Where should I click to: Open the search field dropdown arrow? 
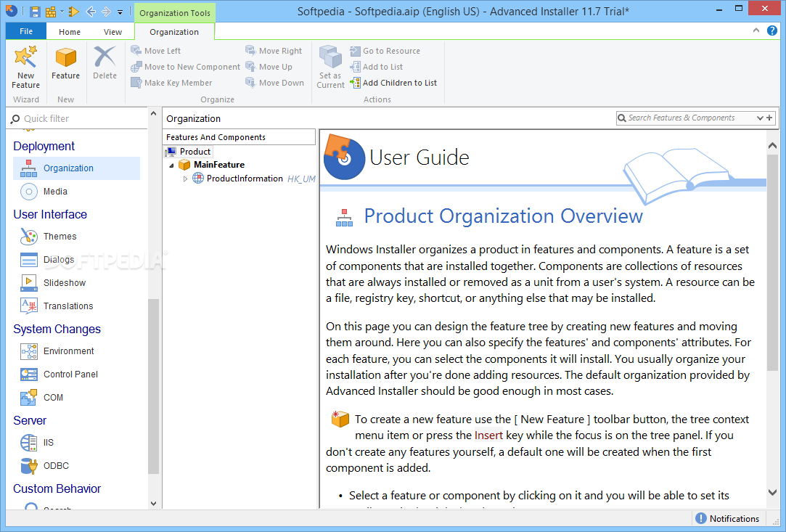(x=760, y=118)
